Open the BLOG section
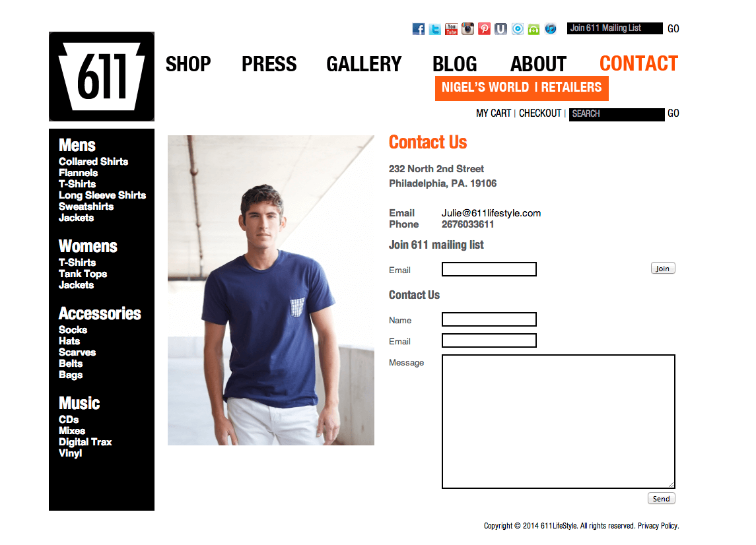Image resolution: width=756 pixels, height=545 pixels. [455, 64]
